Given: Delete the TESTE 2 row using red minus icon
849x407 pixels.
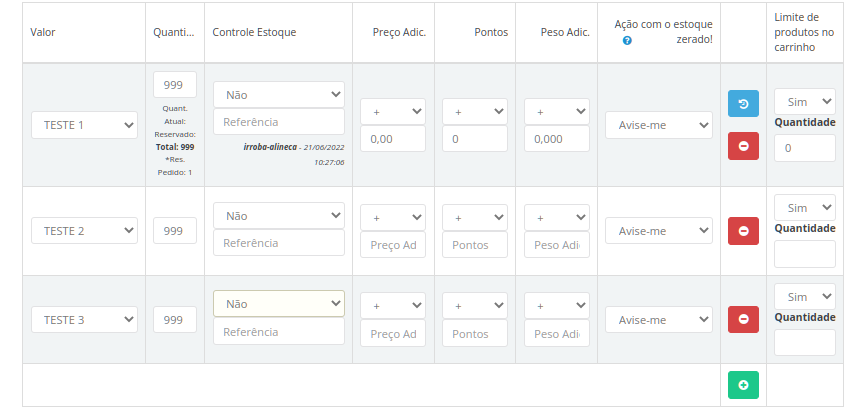Looking at the screenshot, I should 743,231.
